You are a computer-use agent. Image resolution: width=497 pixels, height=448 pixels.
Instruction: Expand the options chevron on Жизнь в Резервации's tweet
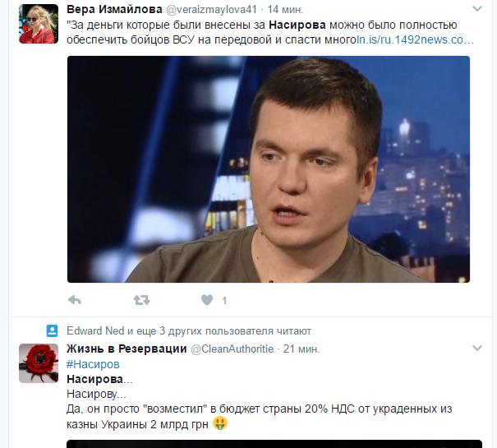[477, 348]
